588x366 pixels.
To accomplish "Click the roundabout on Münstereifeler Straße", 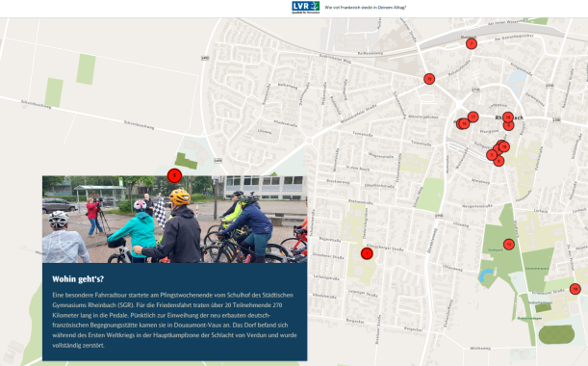I will [x=309, y=141].
